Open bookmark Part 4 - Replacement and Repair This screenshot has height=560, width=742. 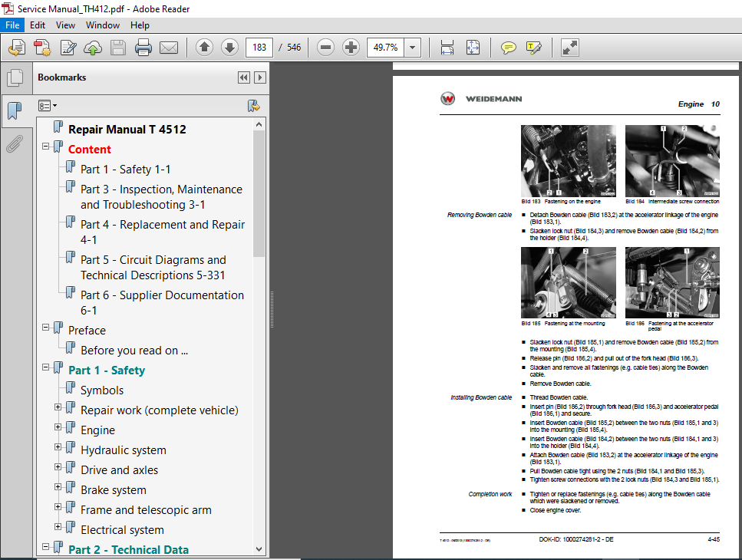point(163,232)
